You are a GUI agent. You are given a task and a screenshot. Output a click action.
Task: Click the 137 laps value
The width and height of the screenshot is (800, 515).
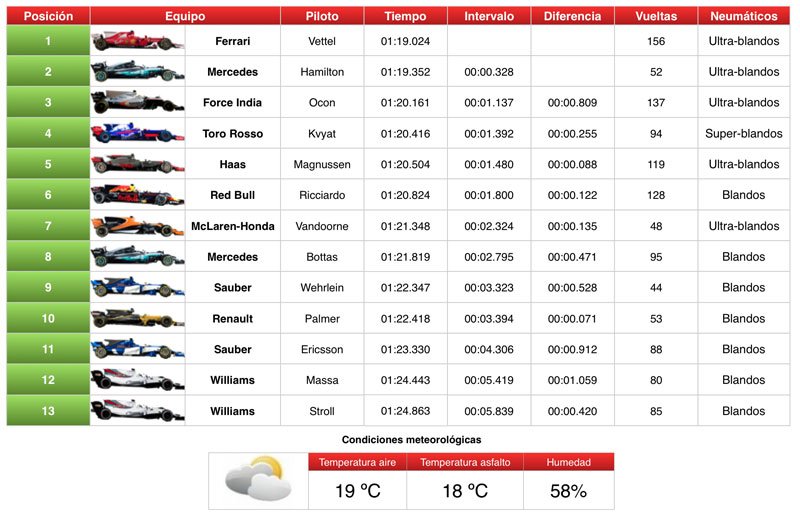(x=656, y=103)
